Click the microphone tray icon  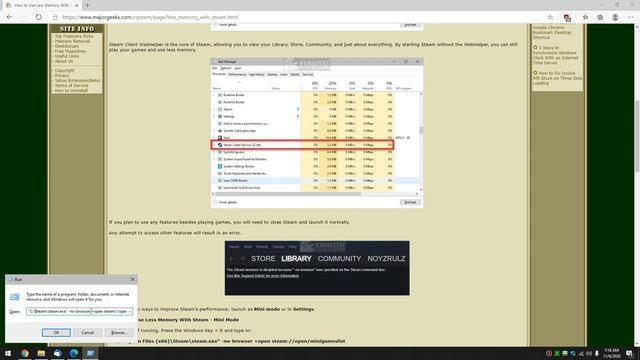point(596,353)
